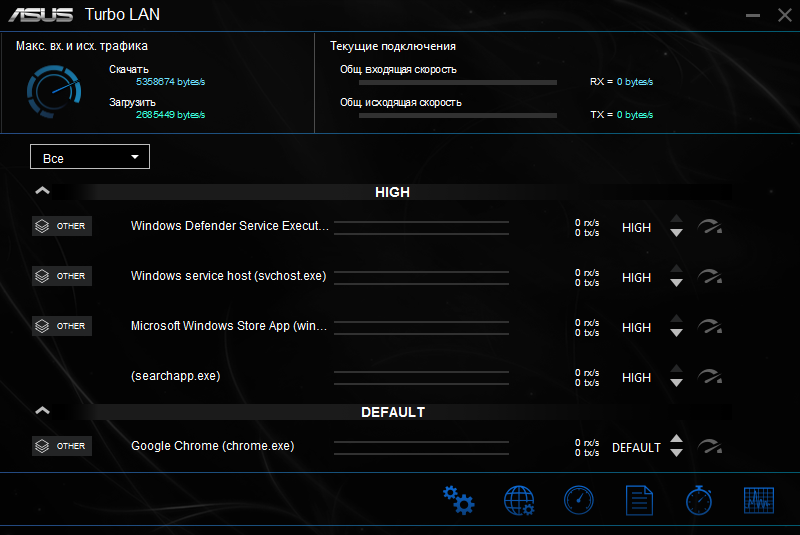Viewport: 800px width, 535px height.
Task: Select Microsoft Windows Store App row name
Action: click(x=229, y=326)
